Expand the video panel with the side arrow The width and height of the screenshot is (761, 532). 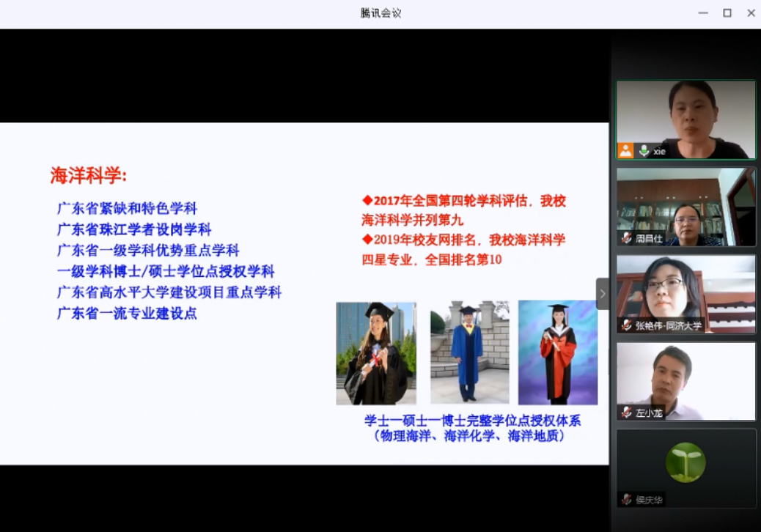click(x=603, y=293)
